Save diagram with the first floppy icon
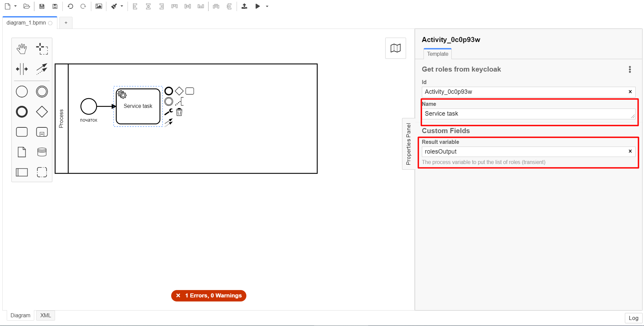This screenshot has height=326, width=644. coord(42,6)
